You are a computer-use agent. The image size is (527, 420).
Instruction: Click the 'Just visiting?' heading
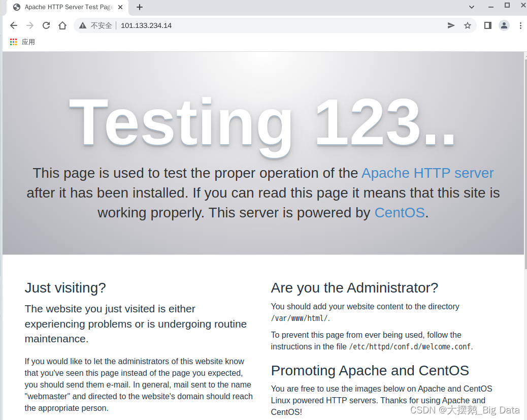[65, 288]
